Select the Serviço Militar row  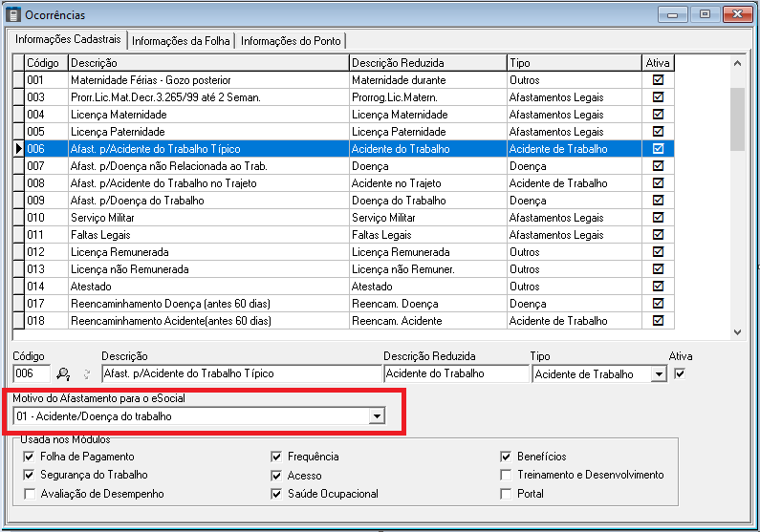(x=208, y=218)
